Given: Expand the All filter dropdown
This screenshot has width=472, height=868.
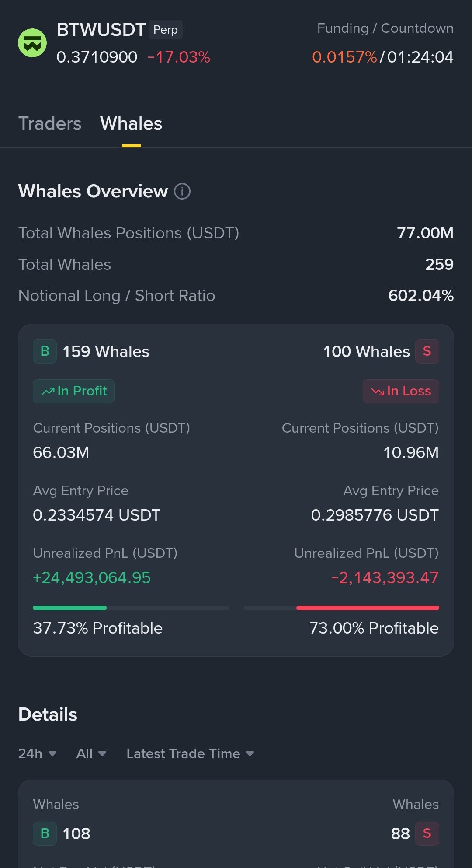Looking at the screenshot, I should tap(91, 753).
